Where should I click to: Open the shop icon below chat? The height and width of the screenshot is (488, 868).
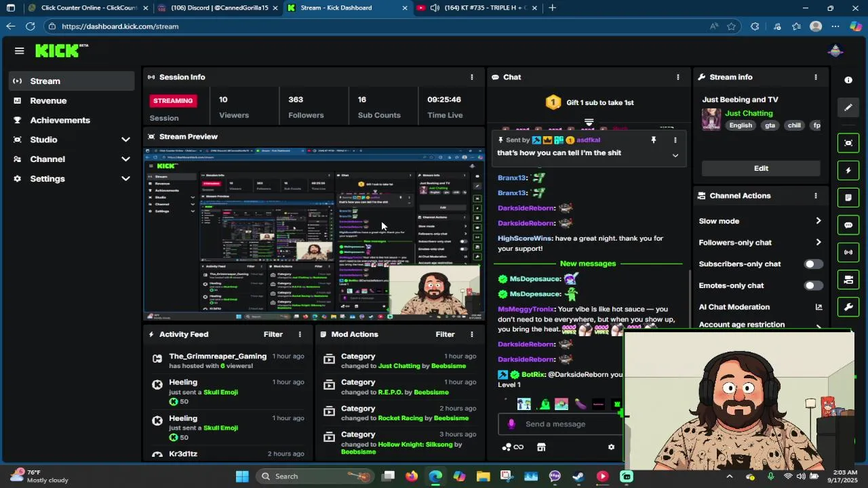(x=541, y=447)
